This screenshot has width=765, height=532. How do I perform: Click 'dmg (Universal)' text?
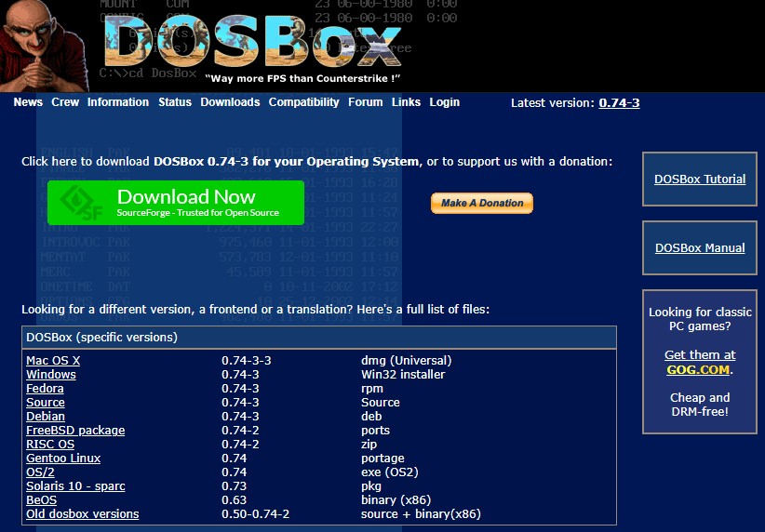(x=407, y=360)
